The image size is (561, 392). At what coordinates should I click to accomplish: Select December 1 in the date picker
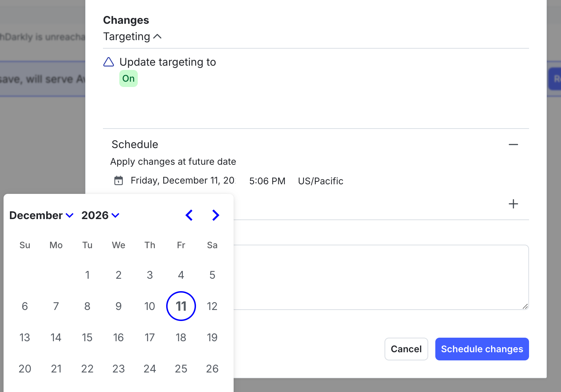87,275
